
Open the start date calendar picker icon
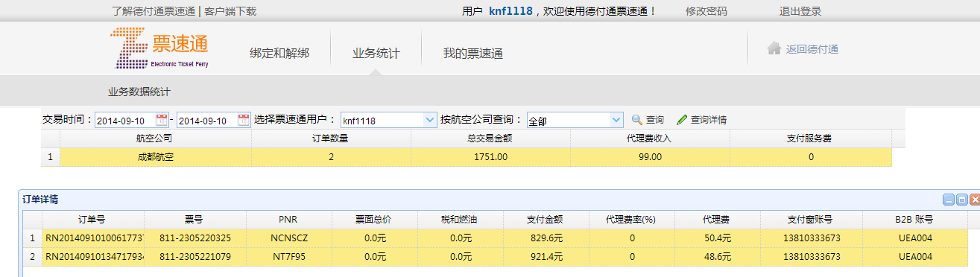click(x=162, y=120)
